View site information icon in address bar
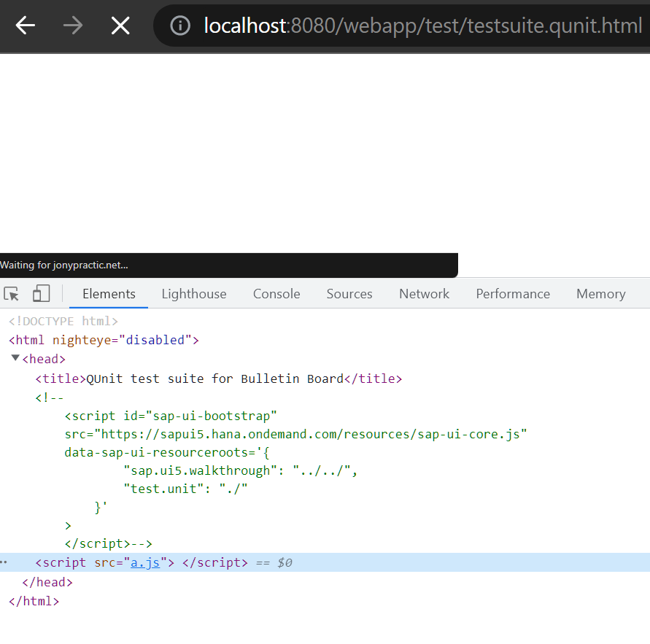Image resolution: width=650 pixels, height=644 pixels. coord(180,26)
